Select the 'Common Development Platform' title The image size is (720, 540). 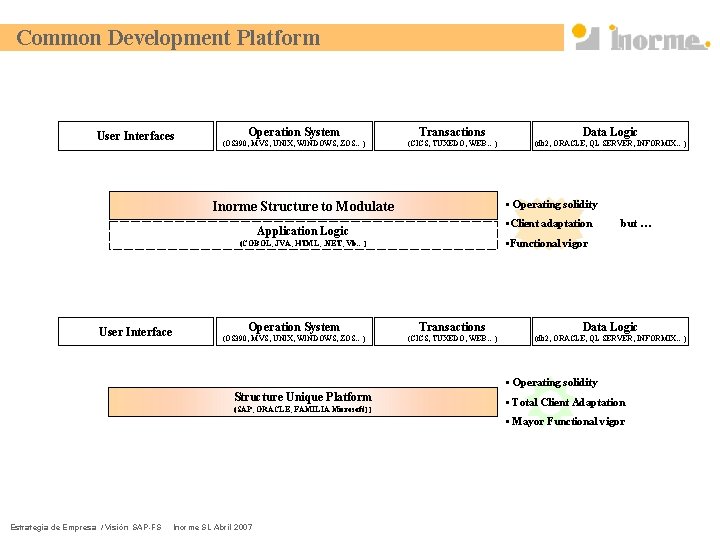[168, 38]
